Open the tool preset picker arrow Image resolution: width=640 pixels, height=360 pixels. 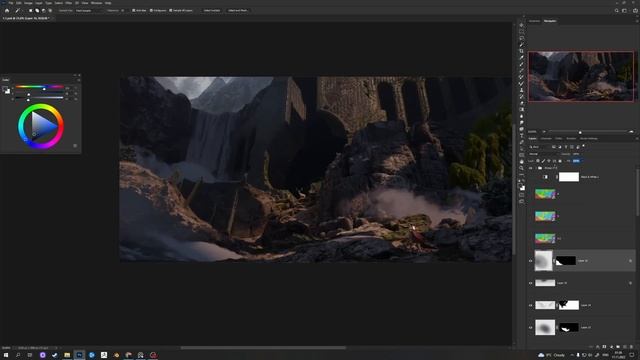22,11
